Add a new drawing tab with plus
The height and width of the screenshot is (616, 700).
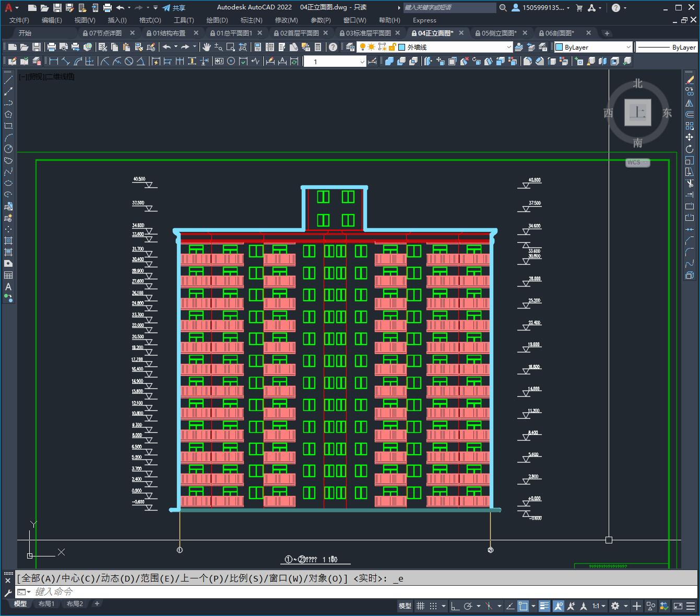607,33
